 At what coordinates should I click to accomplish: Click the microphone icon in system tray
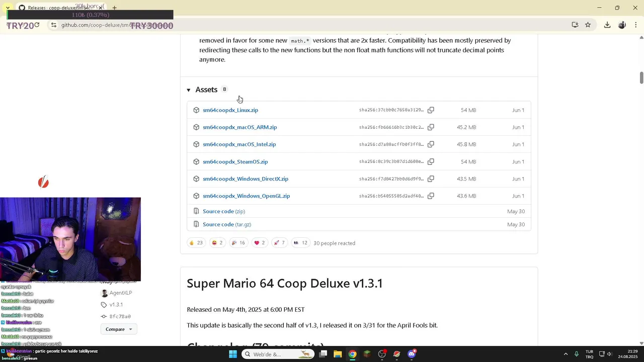(577, 354)
